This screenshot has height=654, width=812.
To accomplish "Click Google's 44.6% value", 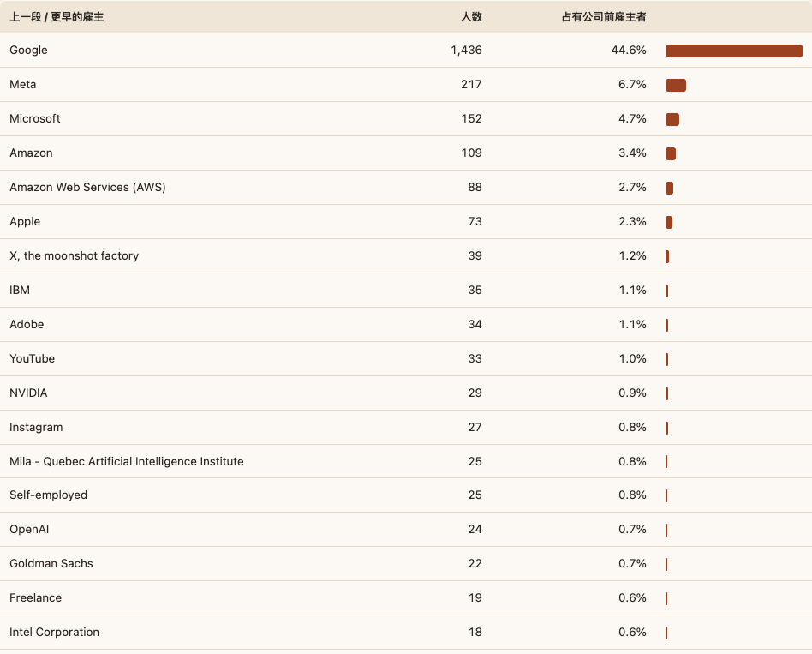I will 629,51.
